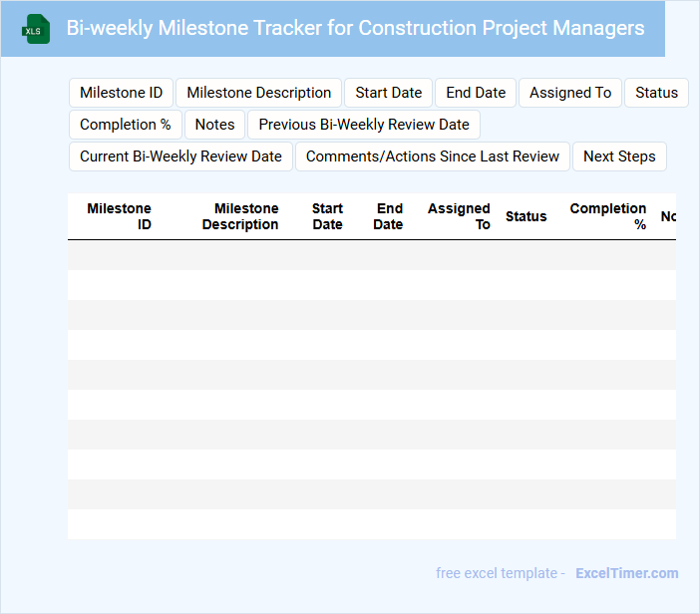Click the Status tag button
The width and height of the screenshot is (700, 614).
pos(656,93)
